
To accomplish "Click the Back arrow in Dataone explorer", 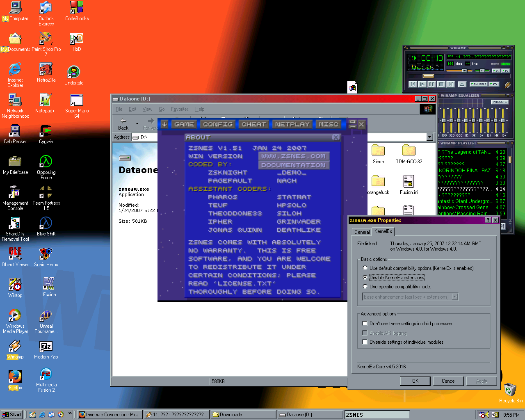I will pyautogui.click(x=123, y=124).
